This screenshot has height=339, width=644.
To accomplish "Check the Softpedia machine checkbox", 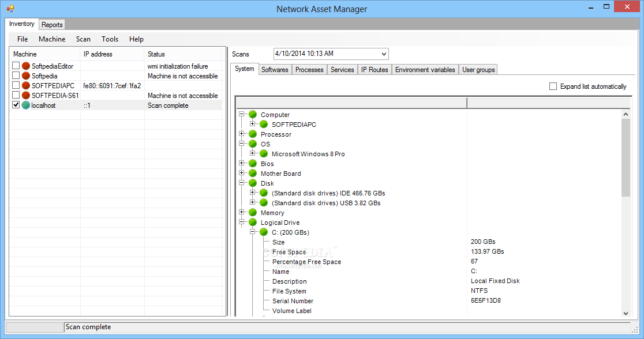I will coord(16,76).
